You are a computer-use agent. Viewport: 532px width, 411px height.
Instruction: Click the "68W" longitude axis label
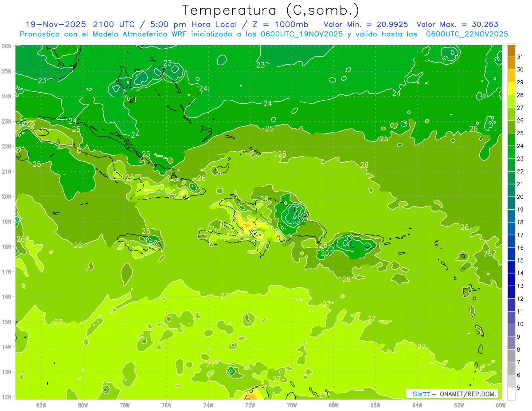click(x=334, y=404)
